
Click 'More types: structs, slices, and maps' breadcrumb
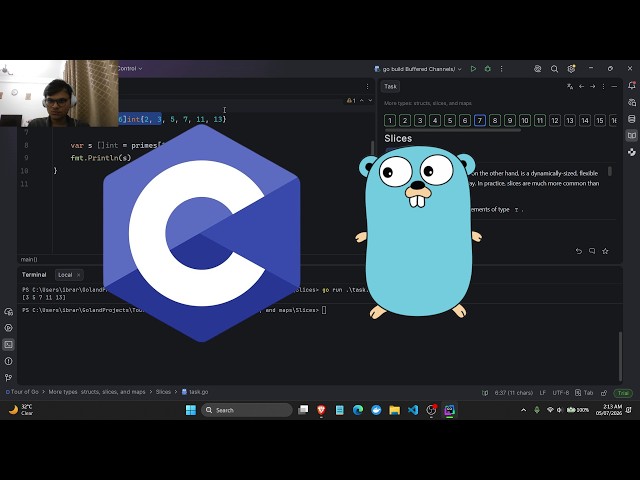tap(97, 392)
